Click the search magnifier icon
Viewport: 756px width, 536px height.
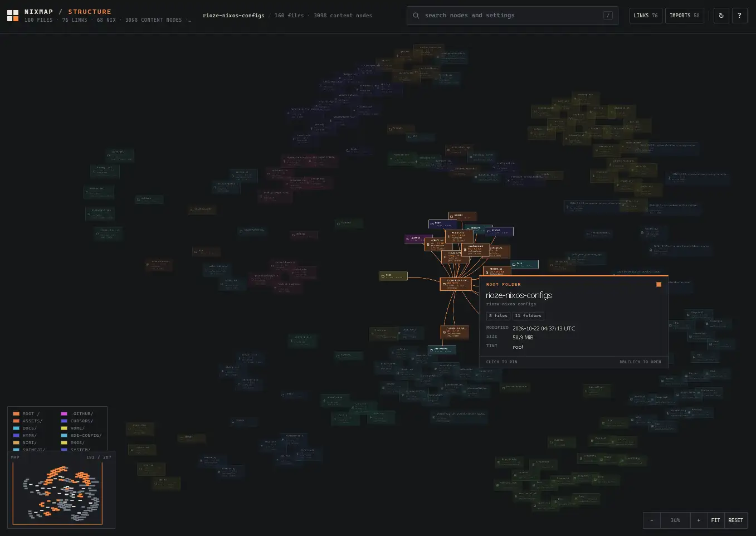coord(416,16)
